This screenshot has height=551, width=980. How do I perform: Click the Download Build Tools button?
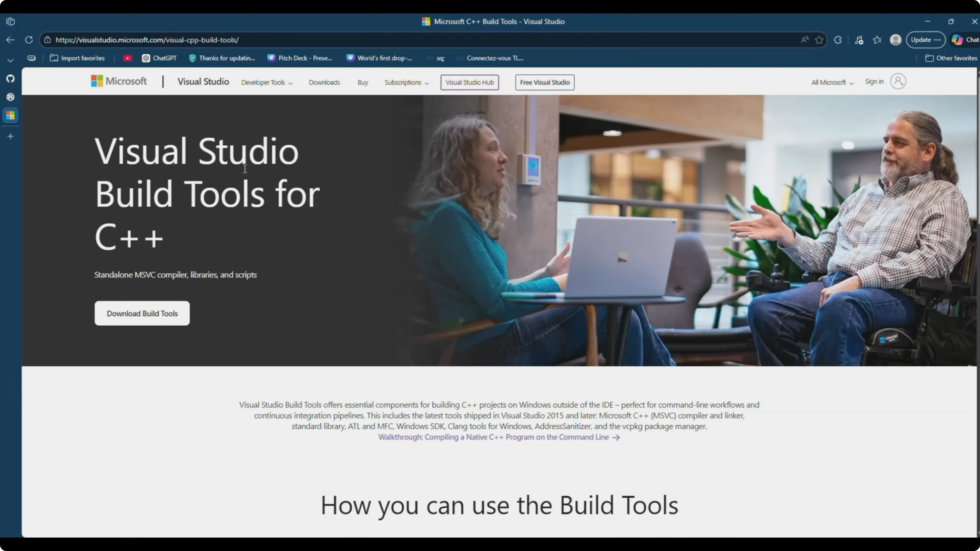142,313
